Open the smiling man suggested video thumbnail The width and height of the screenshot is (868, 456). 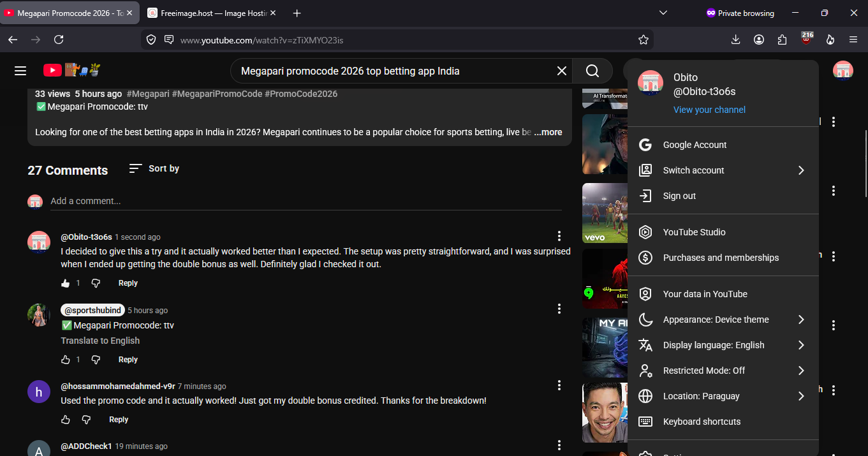pos(605,413)
